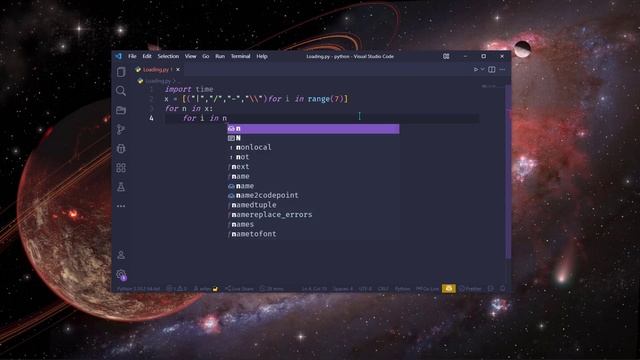Open the Explorer view in activity bar
640x360 pixels.
pyautogui.click(x=121, y=72)
